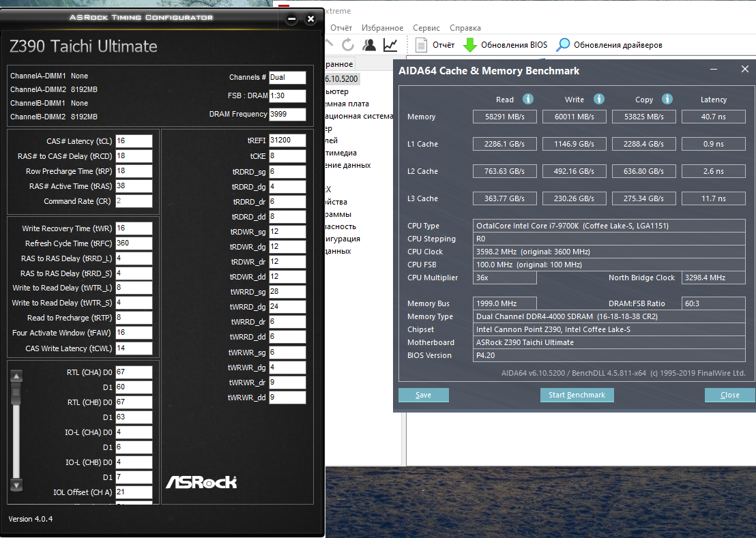
Task: Click the CAS# Latency (tCL) value field
Action: 134,141
